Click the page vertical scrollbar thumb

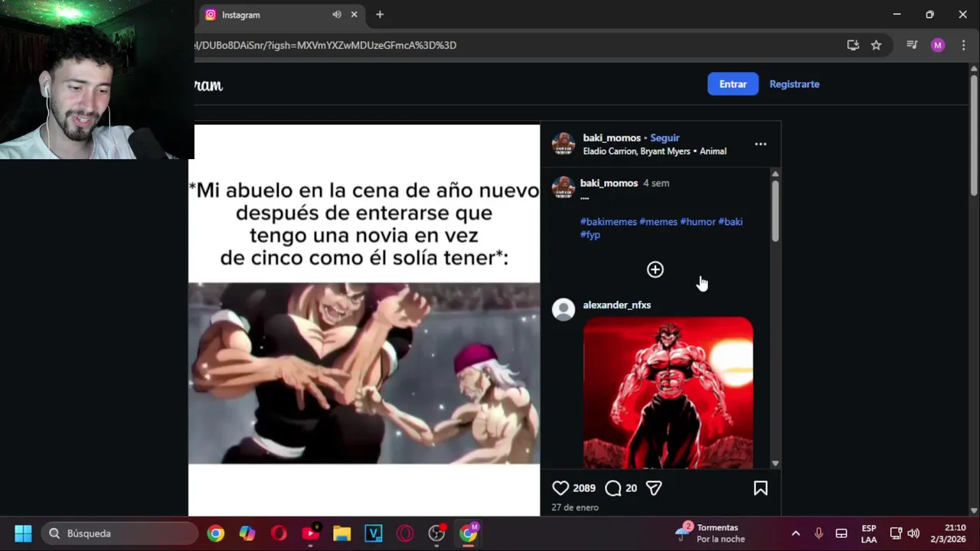(974, 136)
